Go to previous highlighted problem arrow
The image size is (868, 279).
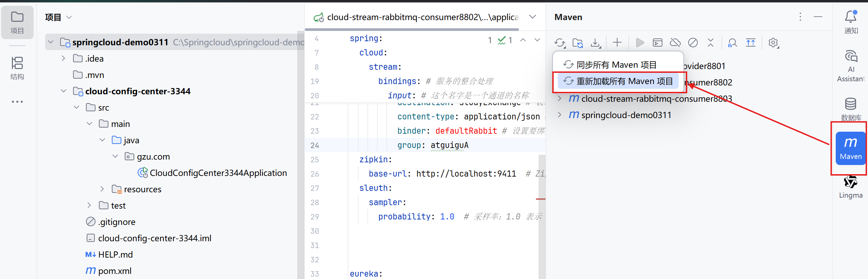[x=523, y=40]
